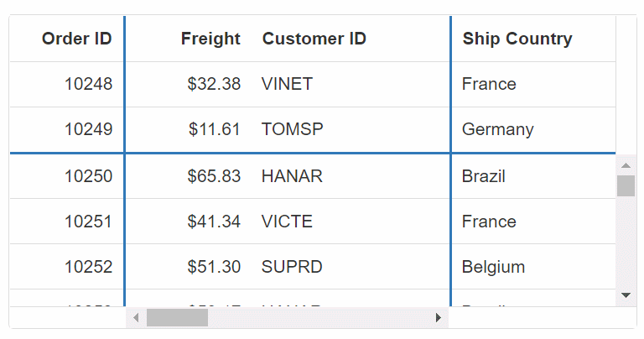The image size is (644, 339).
Task: Select the order 10248 cell
Action: coord(88,84)
